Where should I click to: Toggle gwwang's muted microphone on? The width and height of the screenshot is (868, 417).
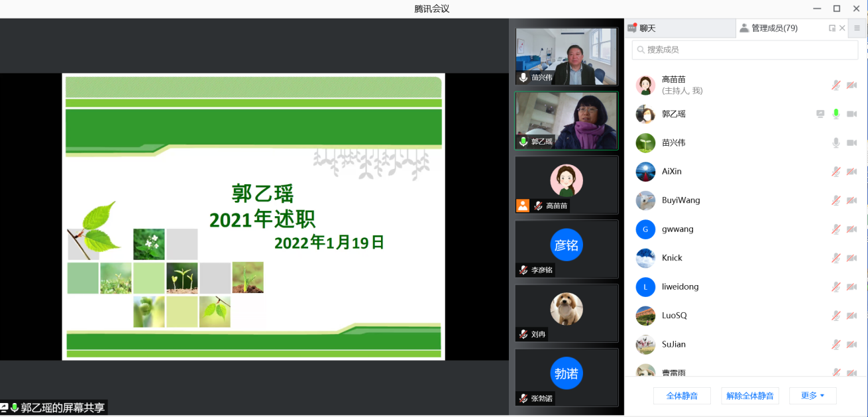point(836,229)
